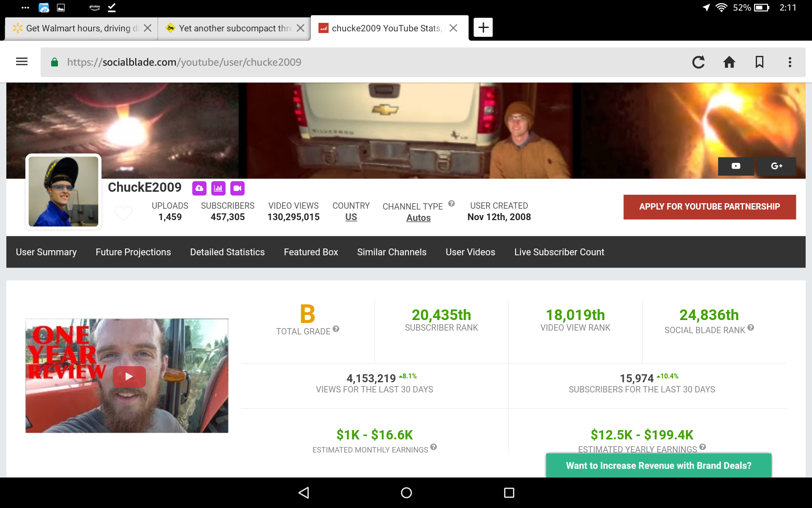Open User Videos menu item
Image resolution: width=812 pixels, height=508 pixels.
point(470,252)
